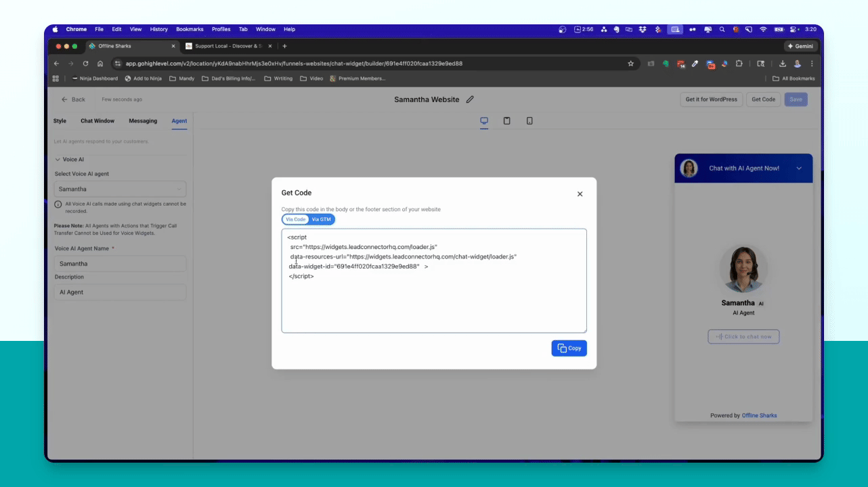The height and width of the screenshot is (487, 868).
Task: Click the Click to chat now button
Action: pyautogui.click(x=743, y=336)
